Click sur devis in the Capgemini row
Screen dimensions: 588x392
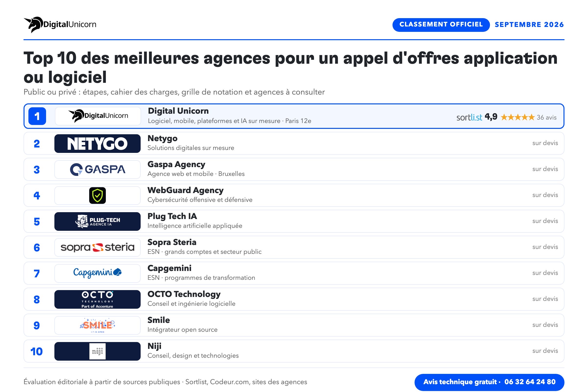point(545,273)
